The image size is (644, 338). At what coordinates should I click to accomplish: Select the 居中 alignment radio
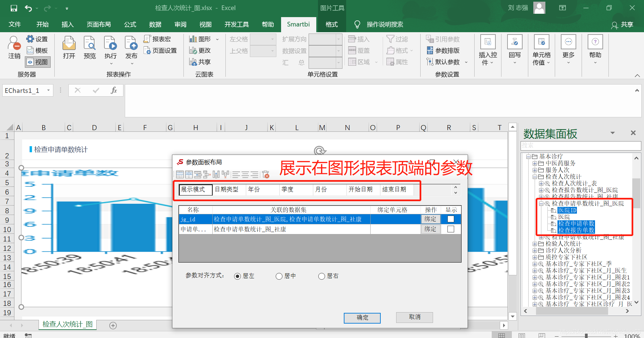(x=279, y=276)
